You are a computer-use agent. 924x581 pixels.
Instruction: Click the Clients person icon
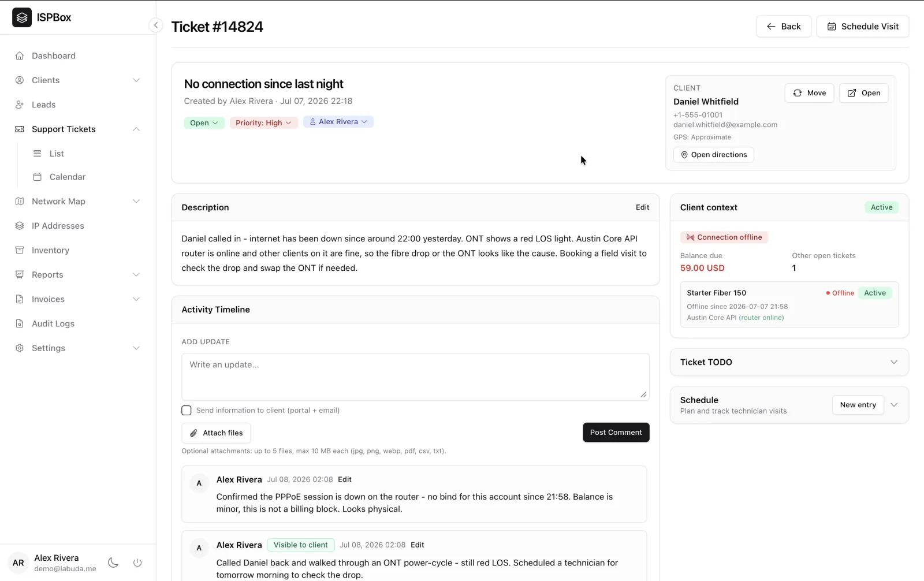pos(20,80)
